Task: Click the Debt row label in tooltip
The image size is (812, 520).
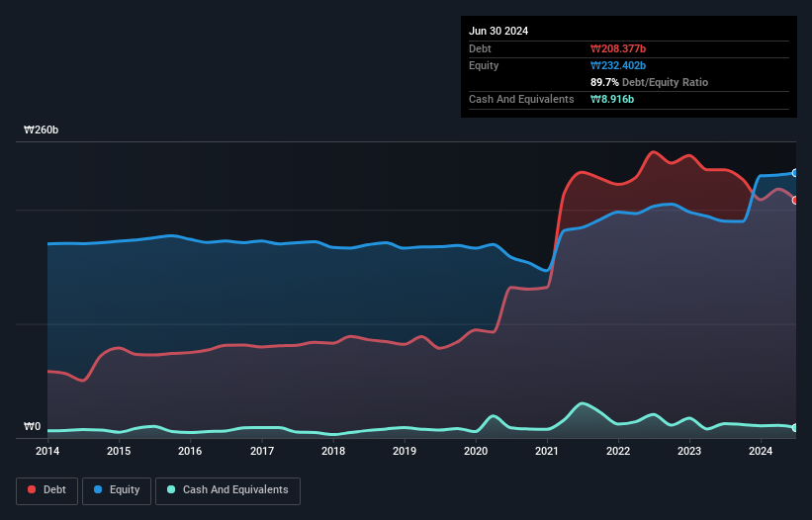Action: click(x=480, y=48)
